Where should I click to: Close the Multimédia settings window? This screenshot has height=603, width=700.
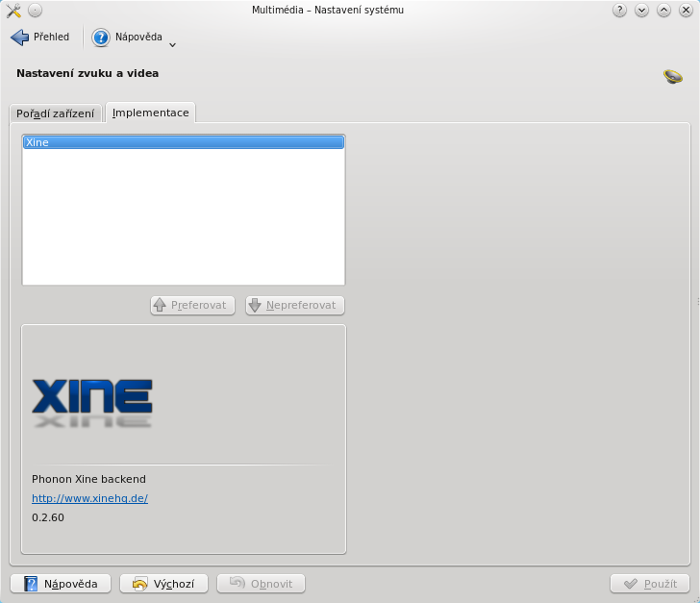(x=686, y=10)
